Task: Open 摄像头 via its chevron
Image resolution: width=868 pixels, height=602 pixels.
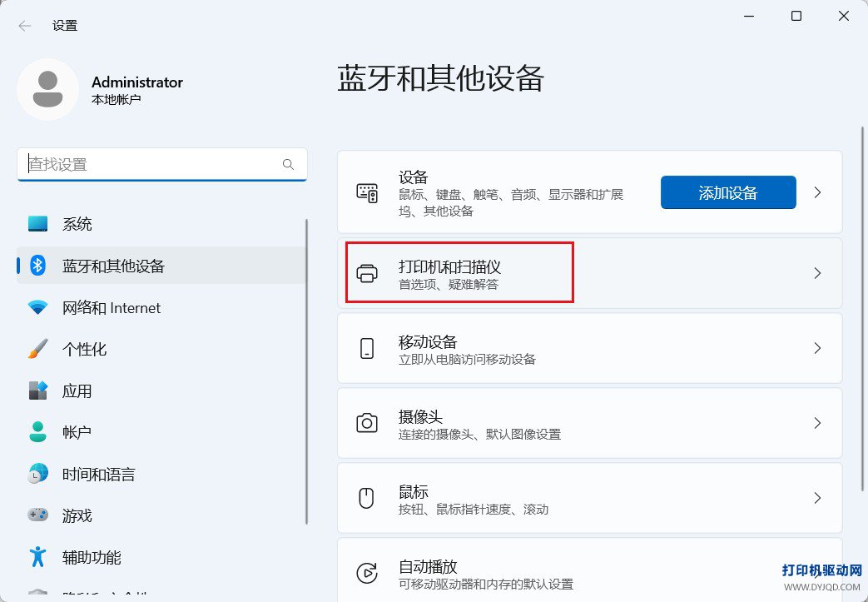Action: (x=817, y=423)
